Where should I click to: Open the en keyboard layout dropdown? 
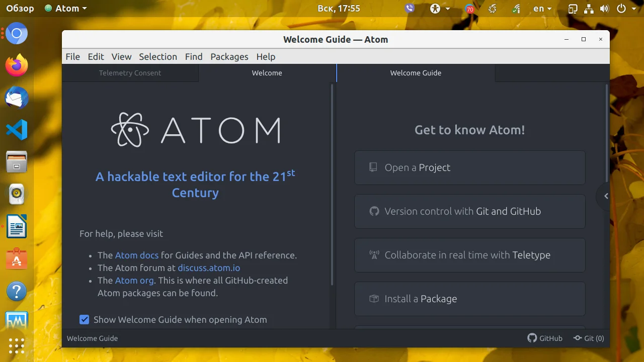[x=542, y=9]
